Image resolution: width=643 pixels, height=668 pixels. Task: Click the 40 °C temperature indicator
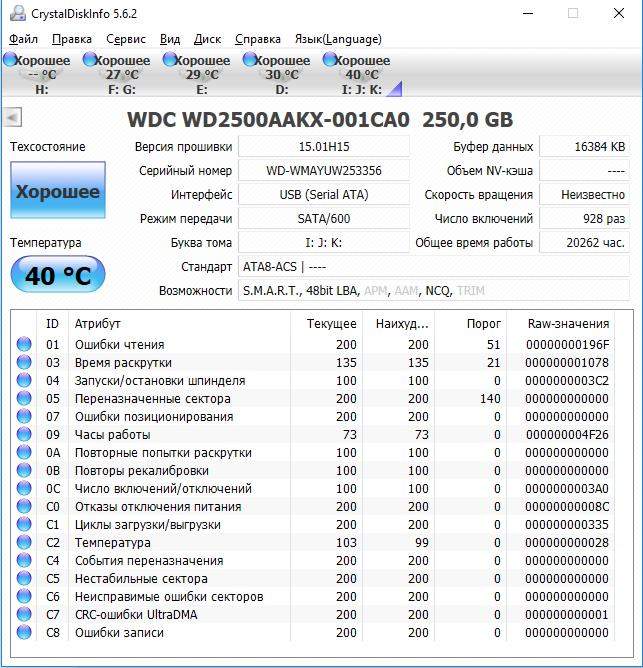click(x=58, y=275)
